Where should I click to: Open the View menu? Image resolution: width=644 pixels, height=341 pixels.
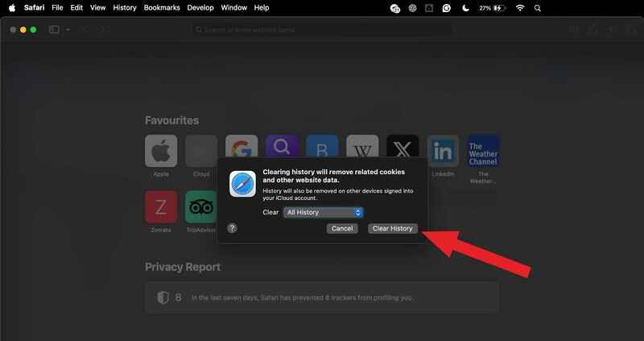coord(97,8)
